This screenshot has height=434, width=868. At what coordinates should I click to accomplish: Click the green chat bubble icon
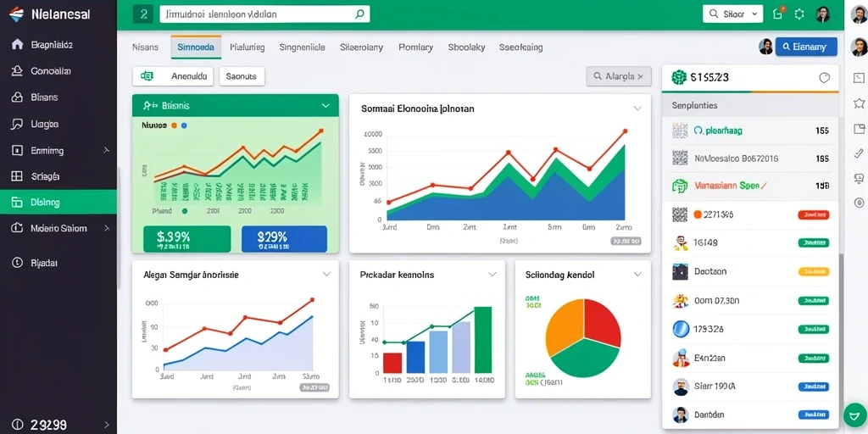pos(853,414)
